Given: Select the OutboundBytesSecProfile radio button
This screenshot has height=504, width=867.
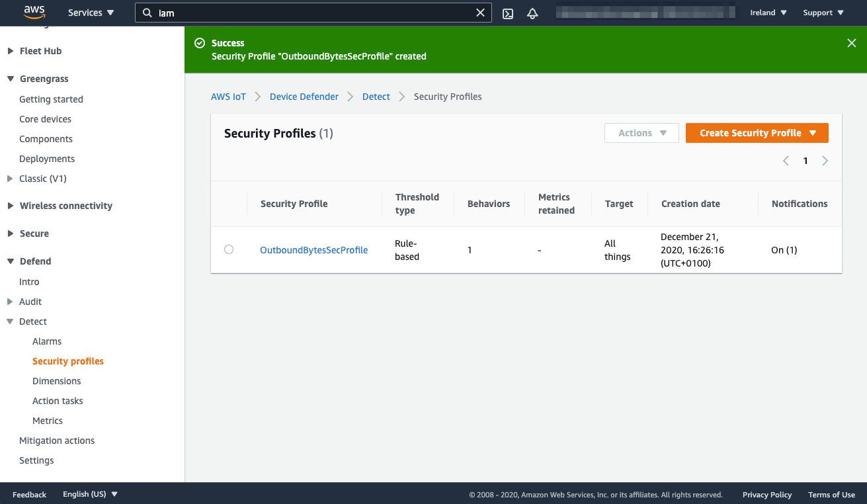Looking at the screenshot, I should [x=229, y=249].
